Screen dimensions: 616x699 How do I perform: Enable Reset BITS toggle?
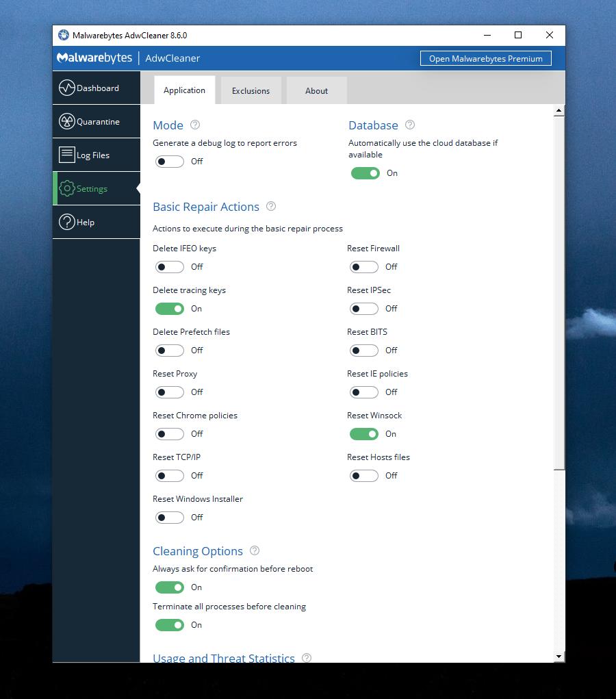point(364,351)
